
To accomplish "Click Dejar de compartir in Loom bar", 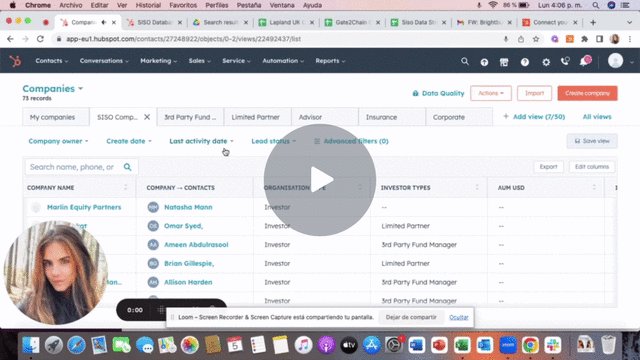I will click(411, 317).
